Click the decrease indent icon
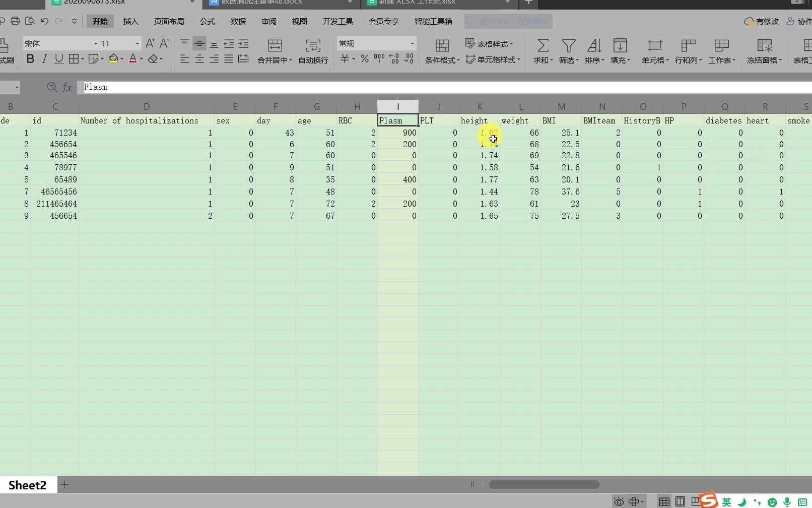The image size is (812, 508). point(229,43)
